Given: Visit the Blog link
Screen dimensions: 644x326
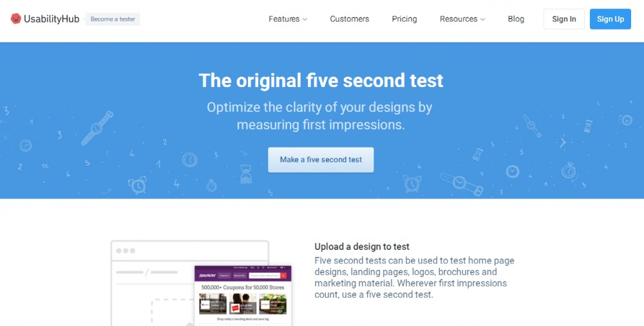Looking at the screenshot, I should point(516,19).
